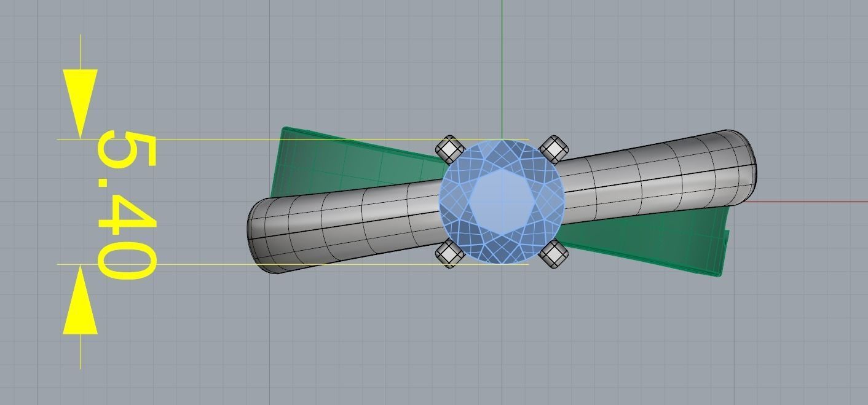Click the lower yellow dimension arrowhead
This screenshot has height=405, width=868.
coord(81,300)
